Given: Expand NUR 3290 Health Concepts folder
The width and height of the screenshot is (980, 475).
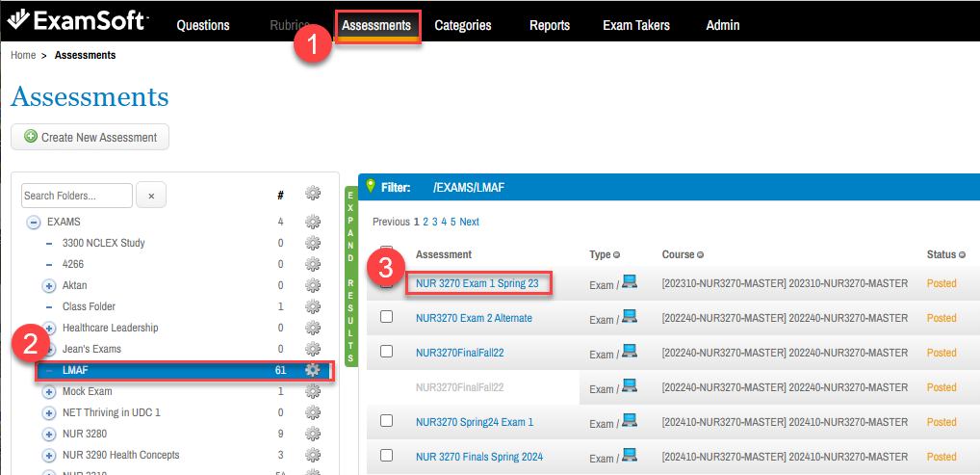Looking at the screenshot, I should click(x=49, y=455).
